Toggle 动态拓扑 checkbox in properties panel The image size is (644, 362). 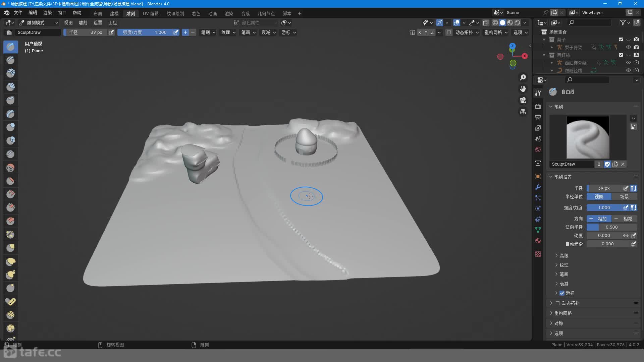557,303
